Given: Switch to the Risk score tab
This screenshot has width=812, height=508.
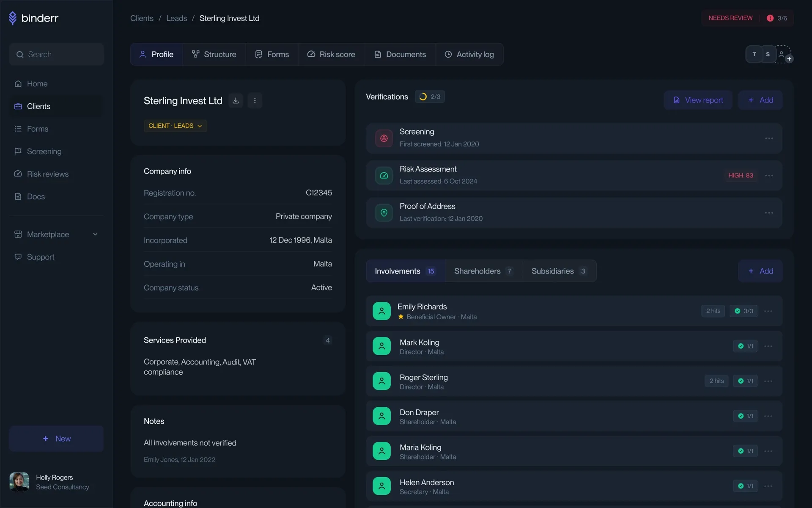Looking at the screenshot, I should tap(331, 54).
